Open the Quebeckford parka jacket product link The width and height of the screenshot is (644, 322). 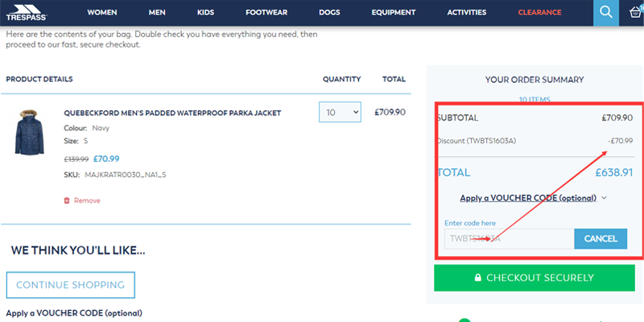(172, 113)
